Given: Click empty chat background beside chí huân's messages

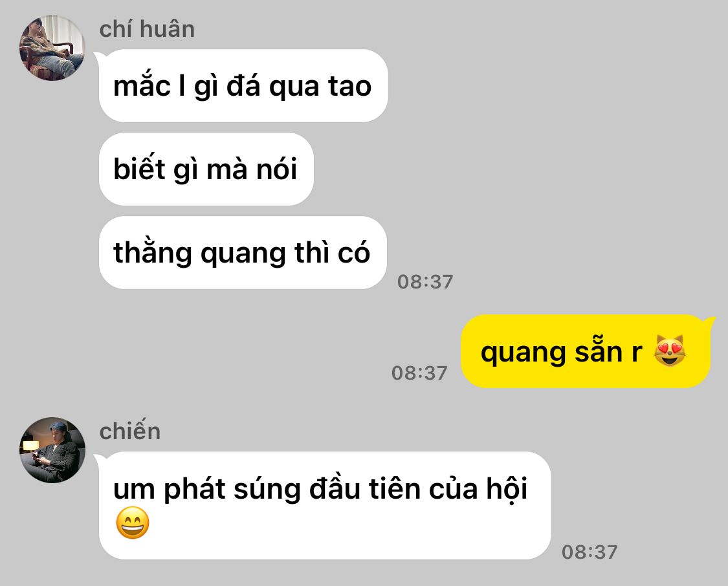Looking at the screenshot, I should pos(557,167).
